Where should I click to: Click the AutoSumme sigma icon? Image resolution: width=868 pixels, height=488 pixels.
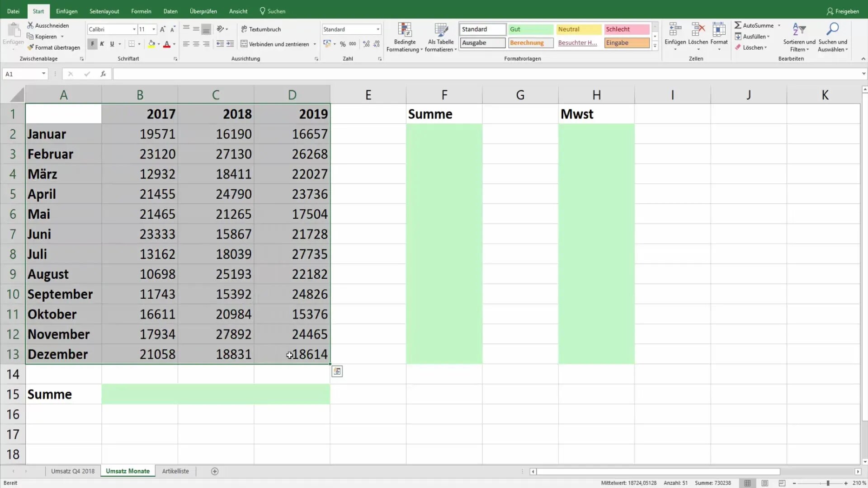coord(738,25)
